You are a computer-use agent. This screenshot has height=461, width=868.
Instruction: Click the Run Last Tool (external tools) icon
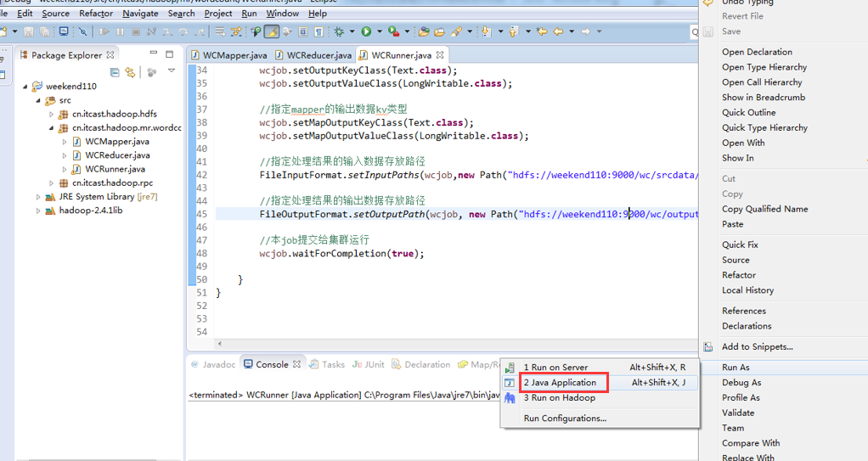click(x=393, y=32)
